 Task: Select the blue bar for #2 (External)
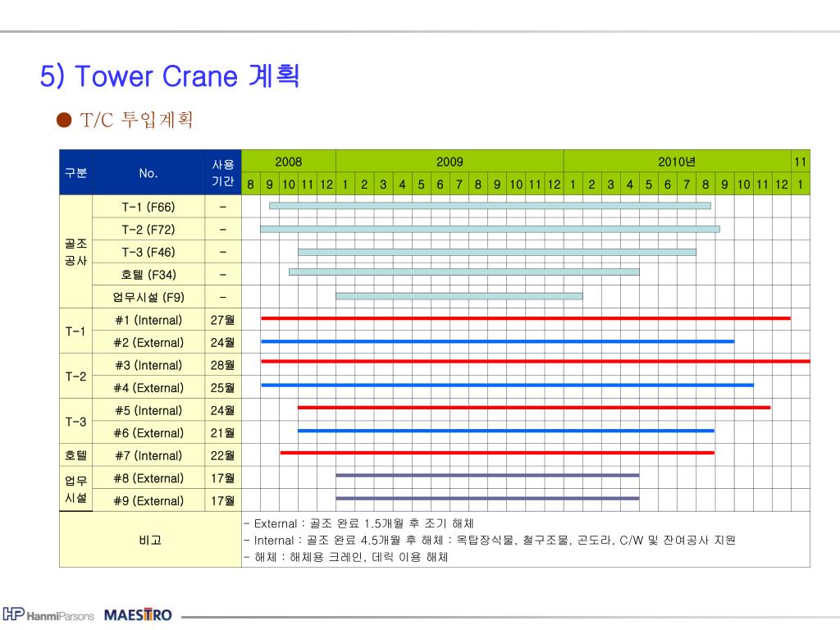point(498,341)
